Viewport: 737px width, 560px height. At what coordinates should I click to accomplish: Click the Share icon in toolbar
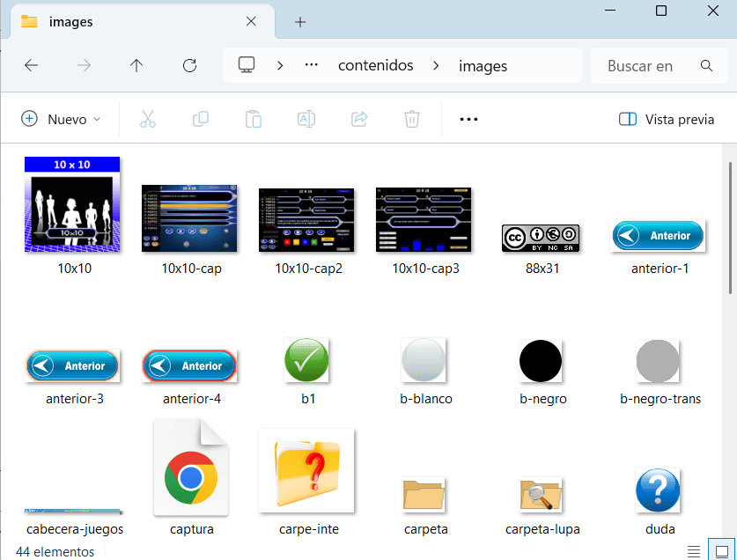[359, 119]
